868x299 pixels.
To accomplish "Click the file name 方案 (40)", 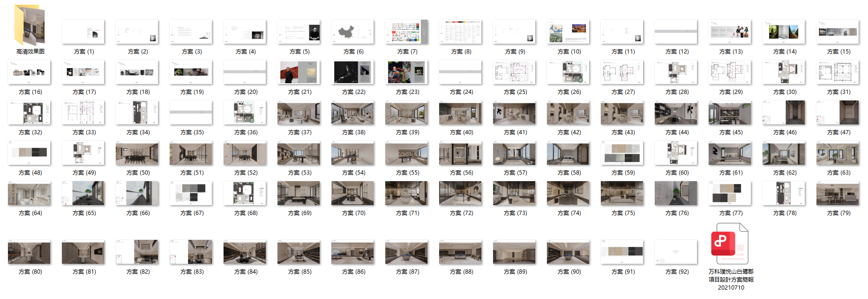I will pos(461,132).
